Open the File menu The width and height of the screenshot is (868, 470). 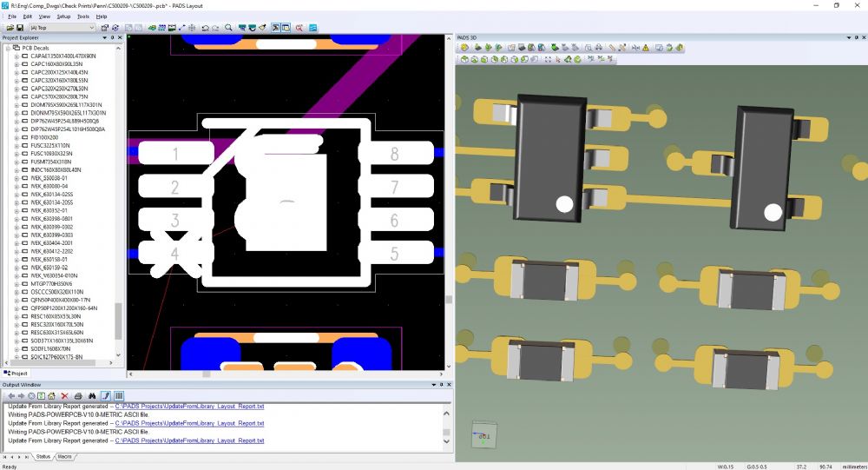coord(12,17)
